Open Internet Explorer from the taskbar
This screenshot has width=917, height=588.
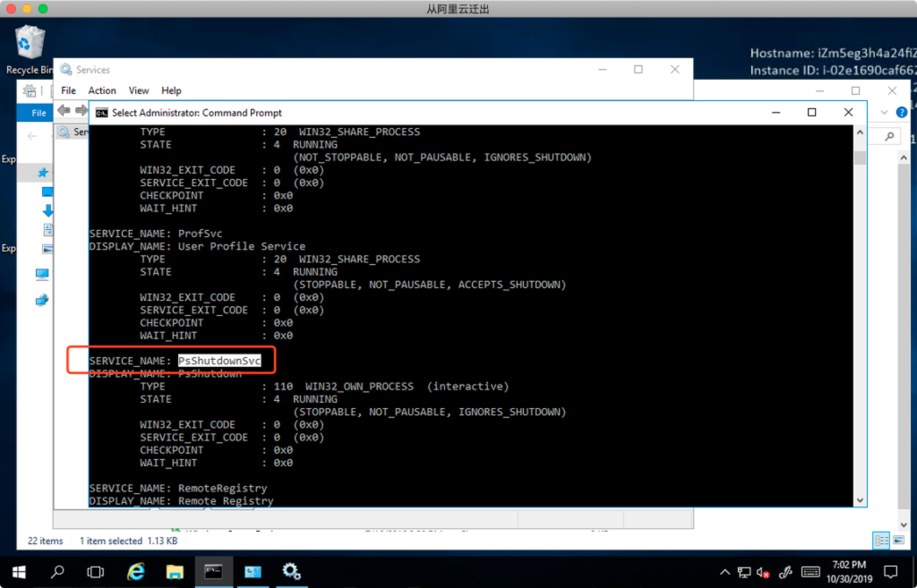click(x=136, y=571)
